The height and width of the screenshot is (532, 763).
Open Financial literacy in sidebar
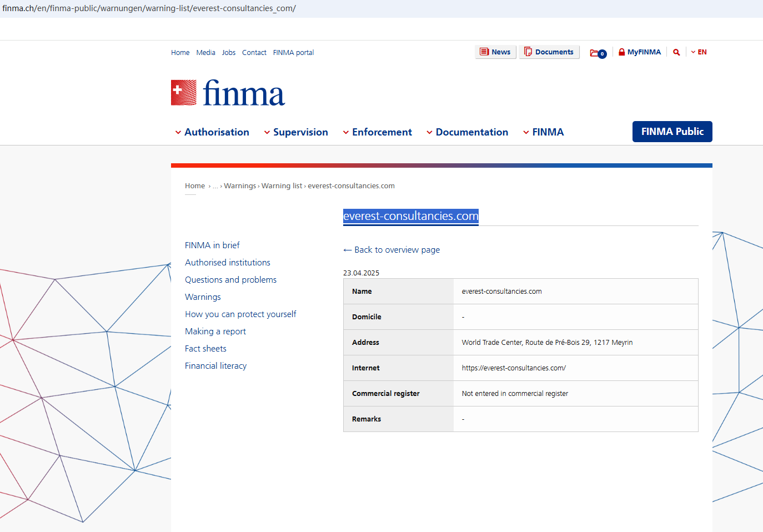(x=216, y=366)
